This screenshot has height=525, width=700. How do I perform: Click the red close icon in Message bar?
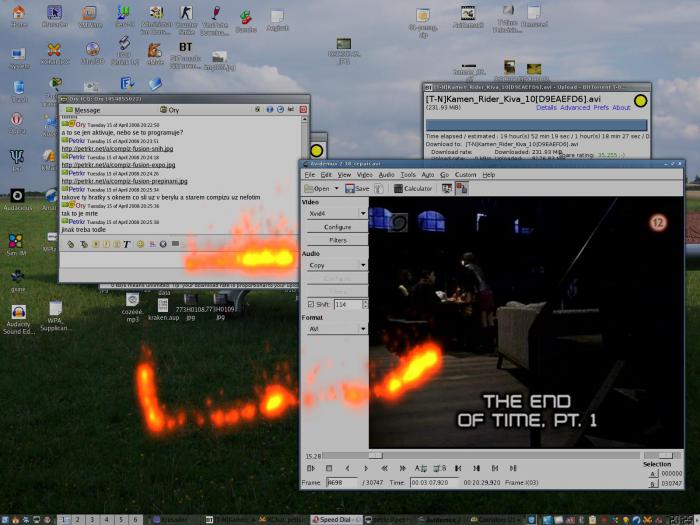coord(303,109)
